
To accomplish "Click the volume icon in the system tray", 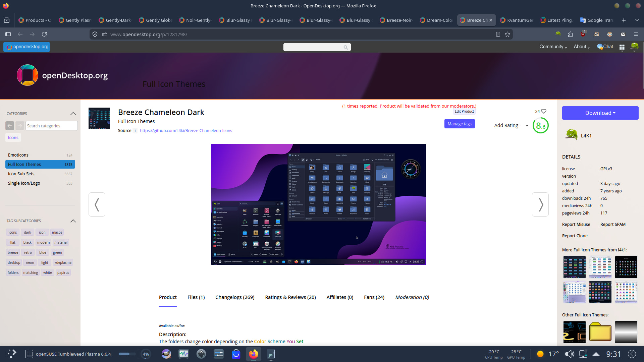I will (x=569, y=354).
